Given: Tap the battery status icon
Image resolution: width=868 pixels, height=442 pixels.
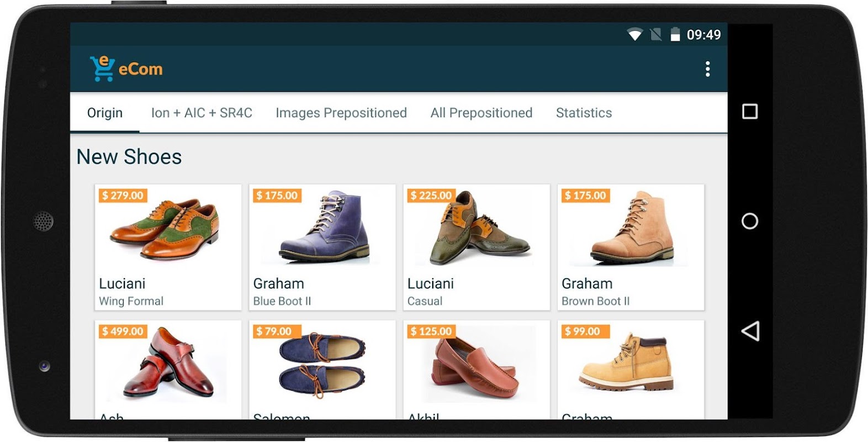Looking at the screenshot, I should click(x=675, y=35).
